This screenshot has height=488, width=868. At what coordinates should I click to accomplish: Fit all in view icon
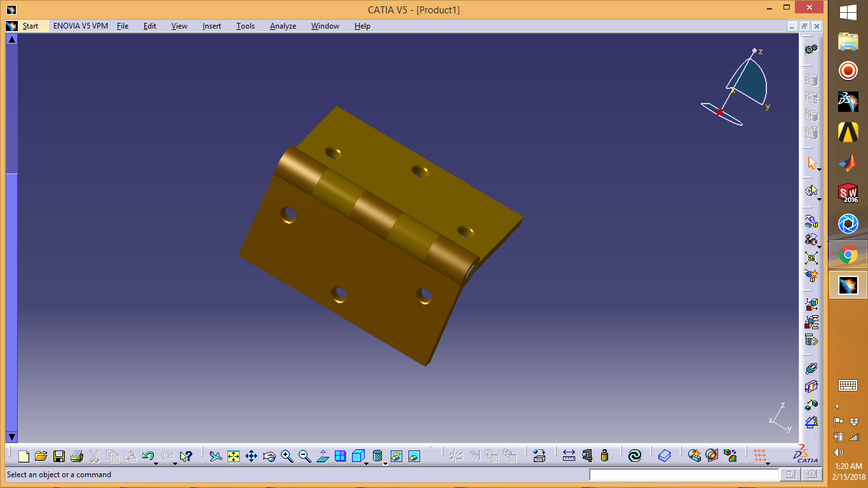233,456
